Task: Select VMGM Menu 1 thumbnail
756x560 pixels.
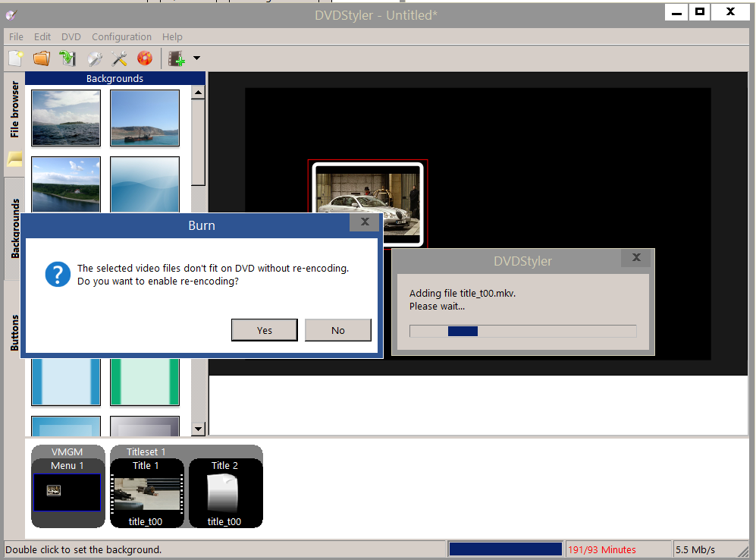Action: pyautogui.click(x=67, y=492)
